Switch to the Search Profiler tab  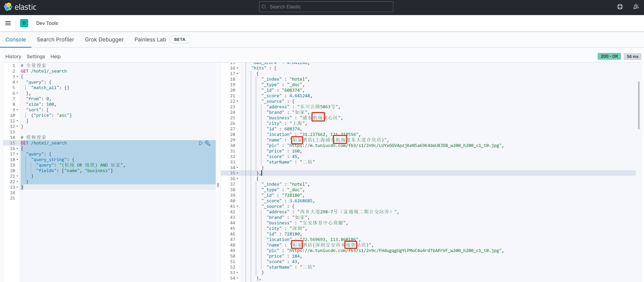[x=55, y=40]
